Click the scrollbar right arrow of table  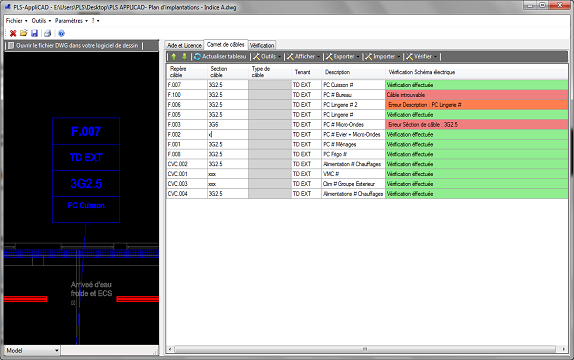563,349
